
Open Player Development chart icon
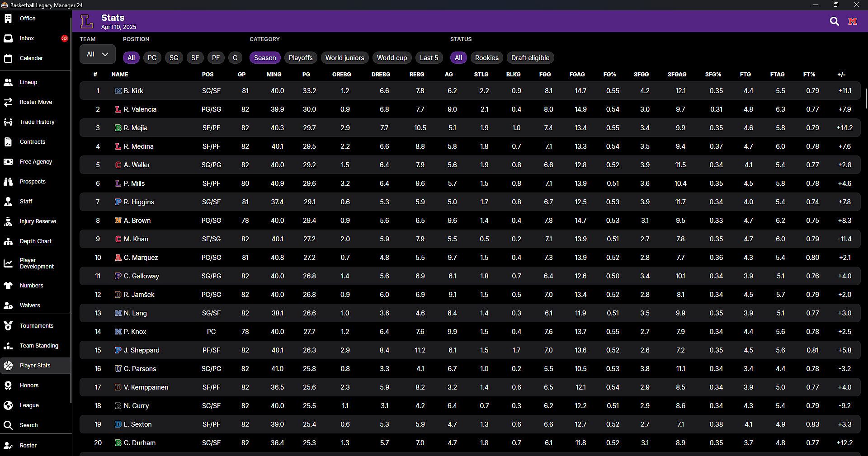(8, 263)
